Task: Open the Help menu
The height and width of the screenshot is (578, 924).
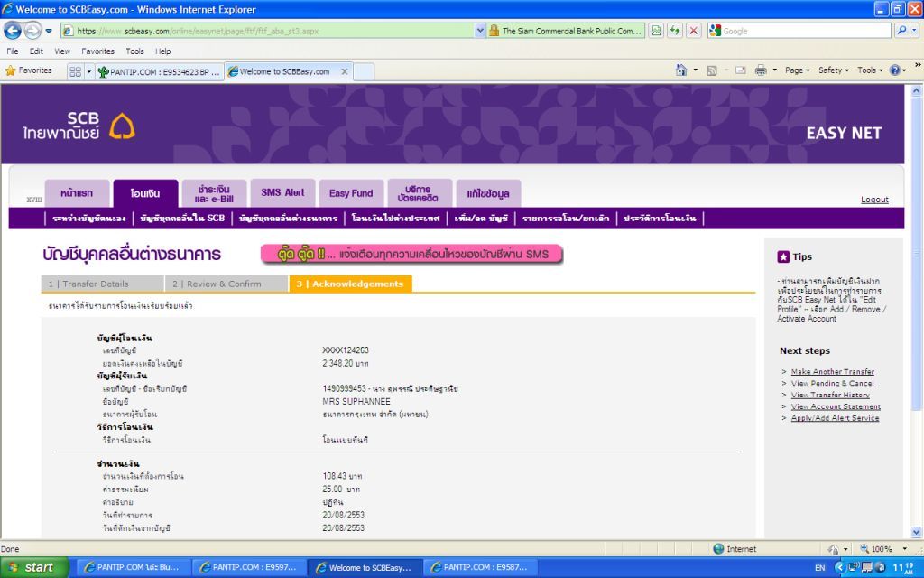Action: pos(162,51)
